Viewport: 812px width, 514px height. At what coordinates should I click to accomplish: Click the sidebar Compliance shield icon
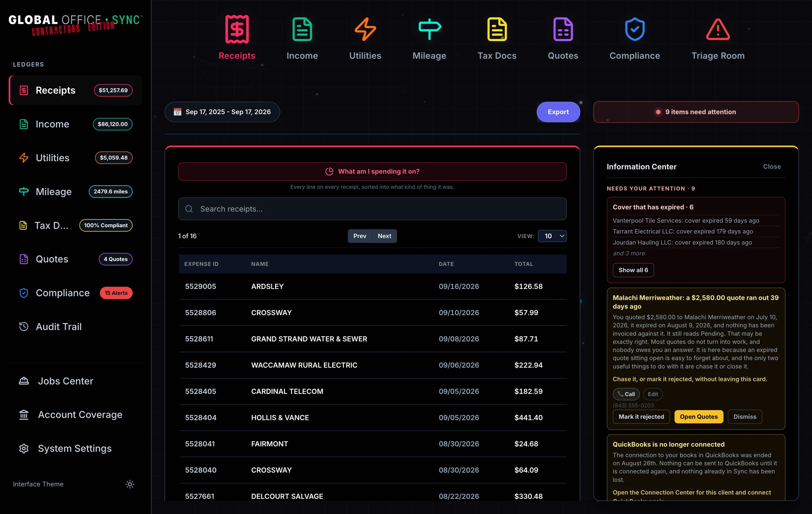point(24,293)
